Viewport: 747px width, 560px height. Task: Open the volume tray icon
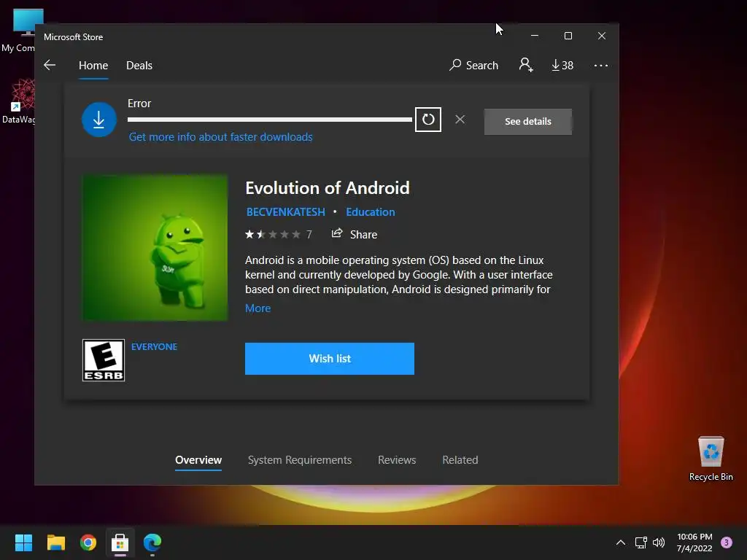659,542
